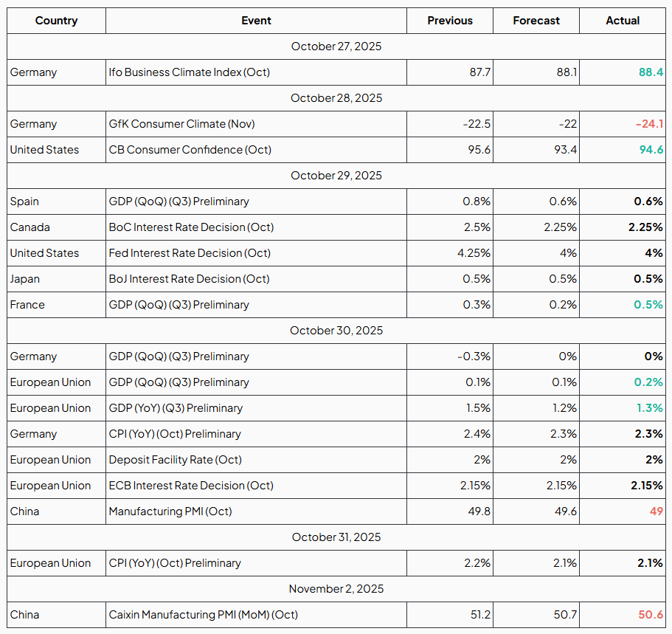Click the Event column header
Screen dimensions: 672x634
click(x=256, y=21)
